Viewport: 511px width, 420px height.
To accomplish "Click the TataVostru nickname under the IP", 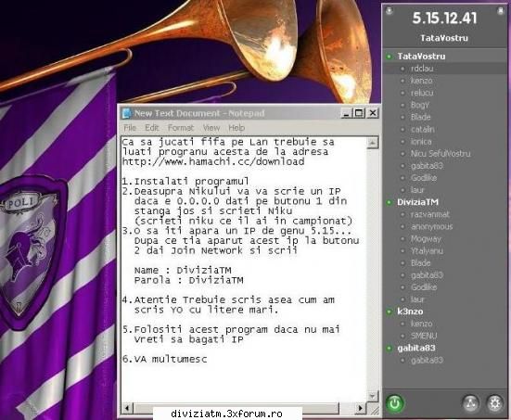I will tap(444, 38).
